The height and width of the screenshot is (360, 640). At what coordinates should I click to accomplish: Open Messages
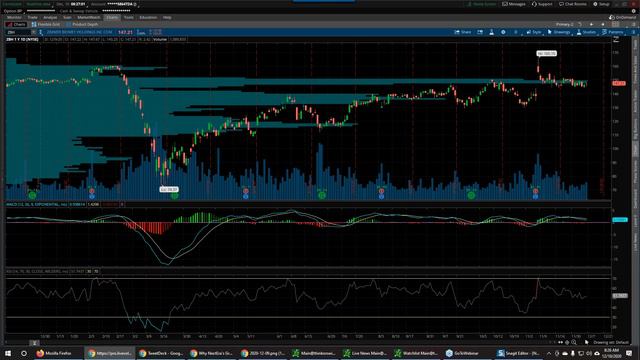514,4
